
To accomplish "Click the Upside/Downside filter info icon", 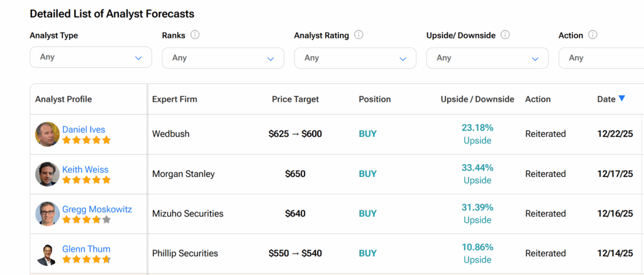I will tap(505, 35).
